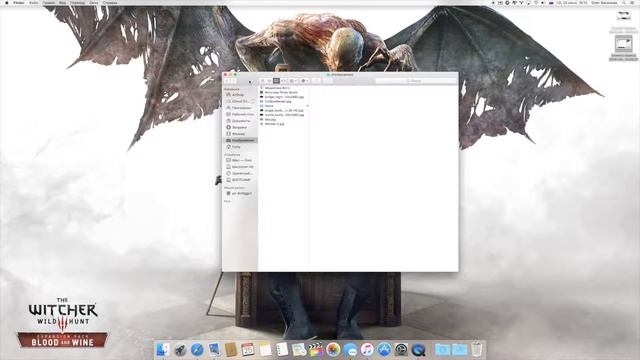640x360 pixels.
Task: Click the Finder search field
Action: tap(416, 81)
